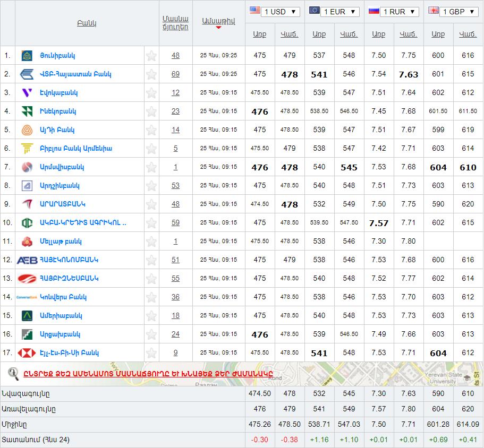Toggle favorite star for row 7 bank
This screenshot has height=448, width=484.
coord(151,167)
